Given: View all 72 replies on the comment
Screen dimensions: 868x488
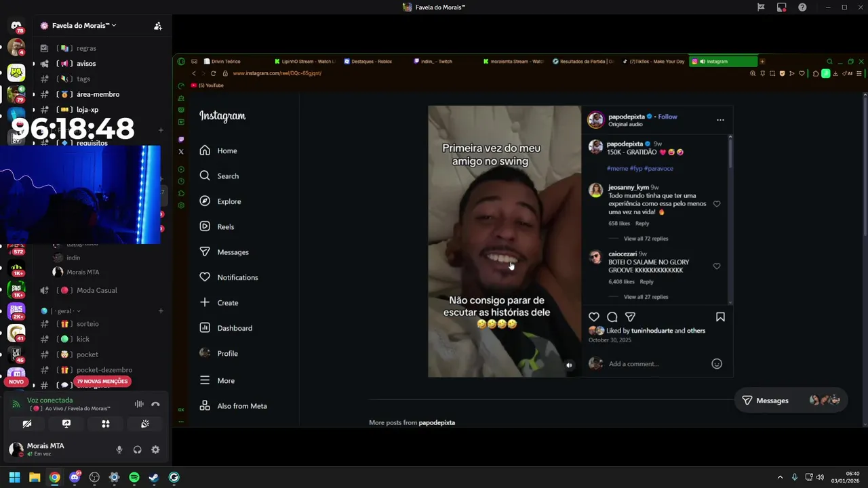Looking at the screenshot, I should tap(646, 239).
